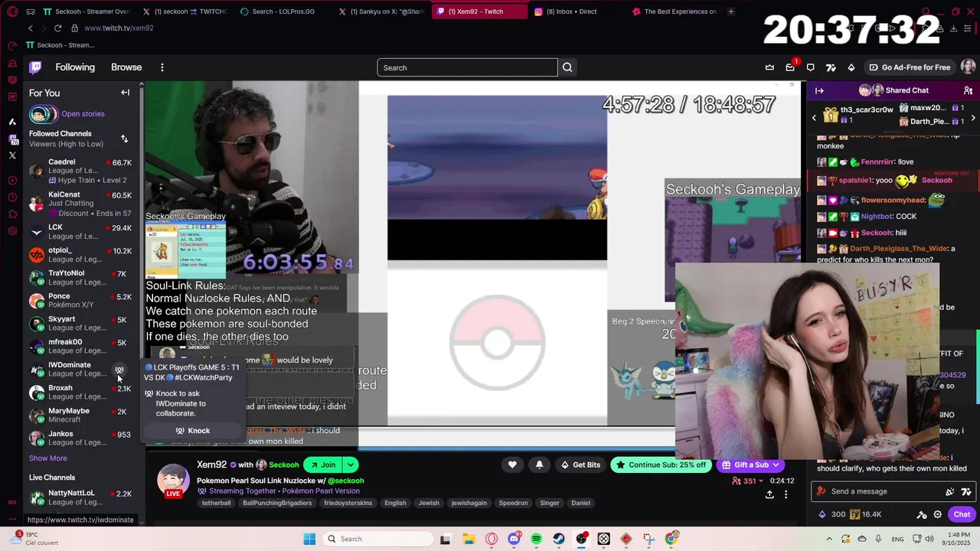Click IWDominate collaboration knock icon
Screen dimensions: 980x551
pyautogui.click(x=119, y=370)
